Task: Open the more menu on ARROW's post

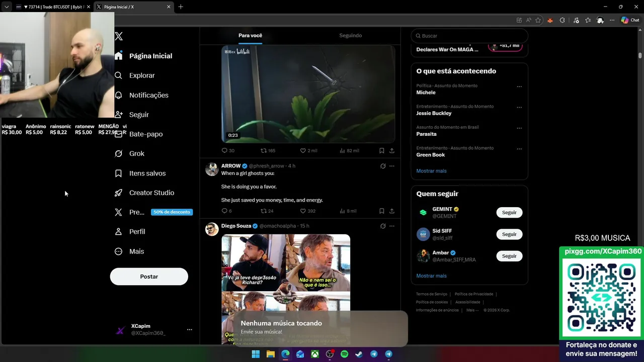Action: pos(392,166)
